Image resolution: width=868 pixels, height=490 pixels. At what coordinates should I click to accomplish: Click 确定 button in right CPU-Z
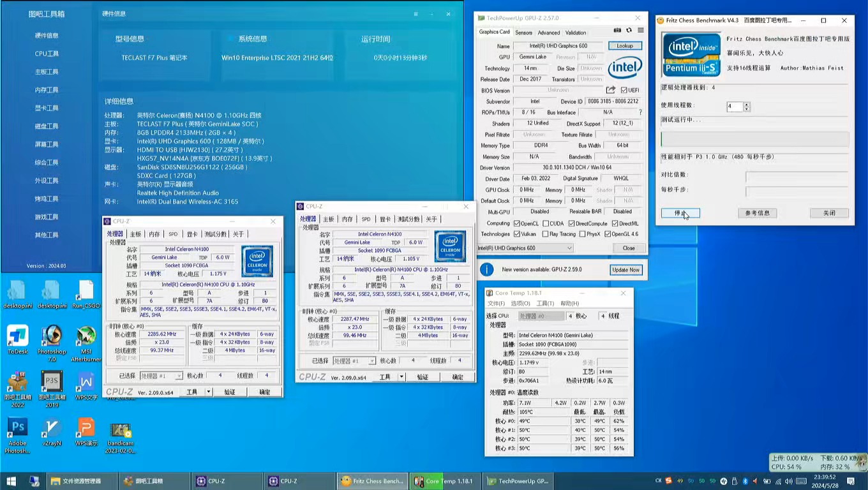458,377
